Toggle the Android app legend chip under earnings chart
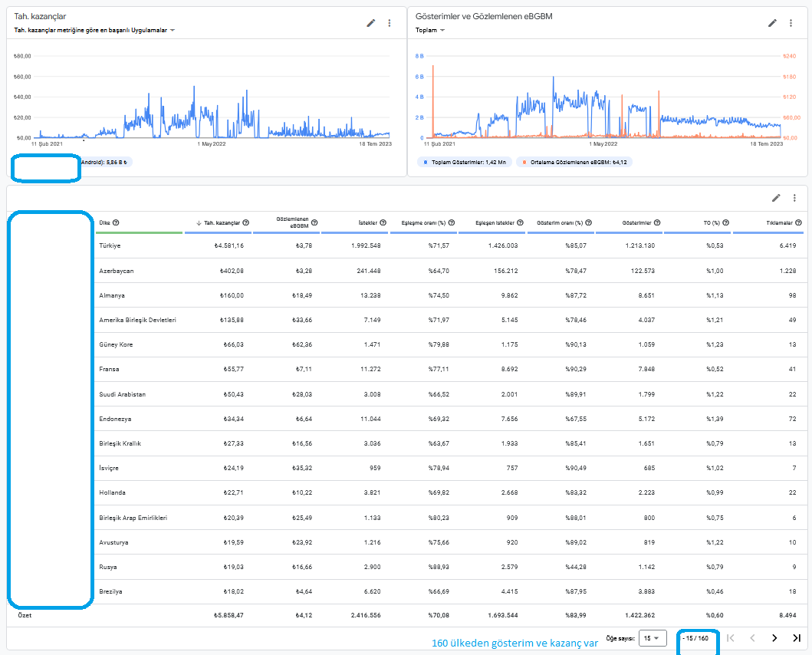 point(106,162)
